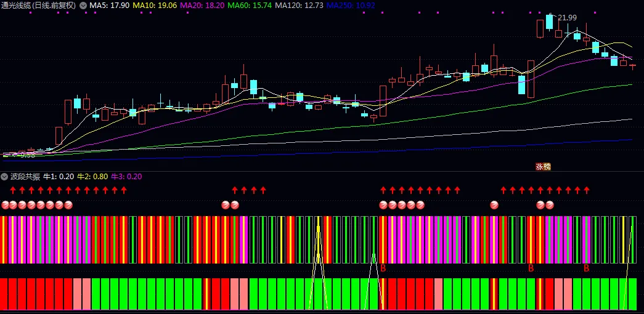This screenshot has height=314, width=644.
Task: Open the dropdown circle beside 通光线缆 title
Action: coord(83,6)
